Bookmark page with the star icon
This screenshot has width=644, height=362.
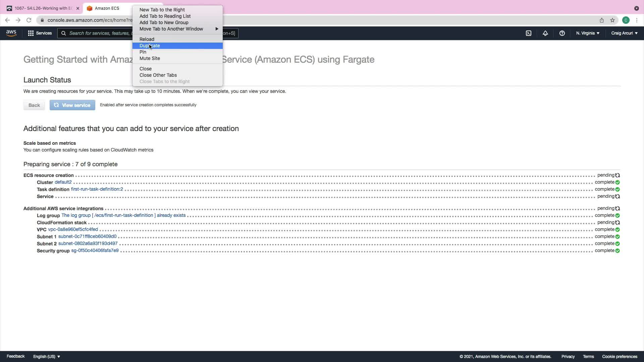pyautogui.click(x=612, y=20)
